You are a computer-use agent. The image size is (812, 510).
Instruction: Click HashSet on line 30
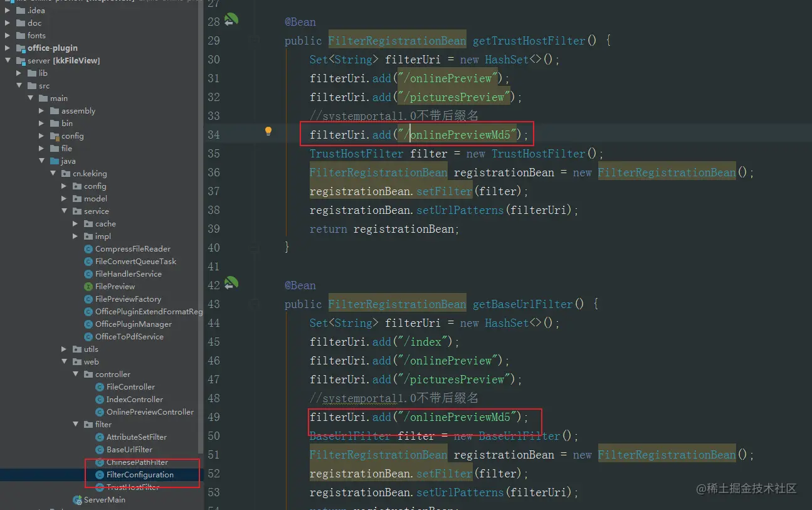pyautogui.click(x=507, y=60)
